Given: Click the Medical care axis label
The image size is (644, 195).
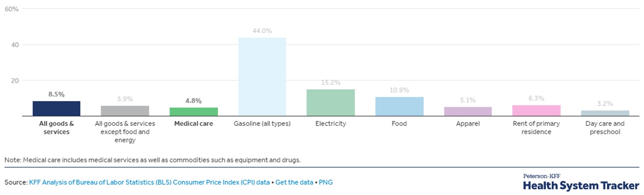Looking at the screenshot, I should coord(194,124).
